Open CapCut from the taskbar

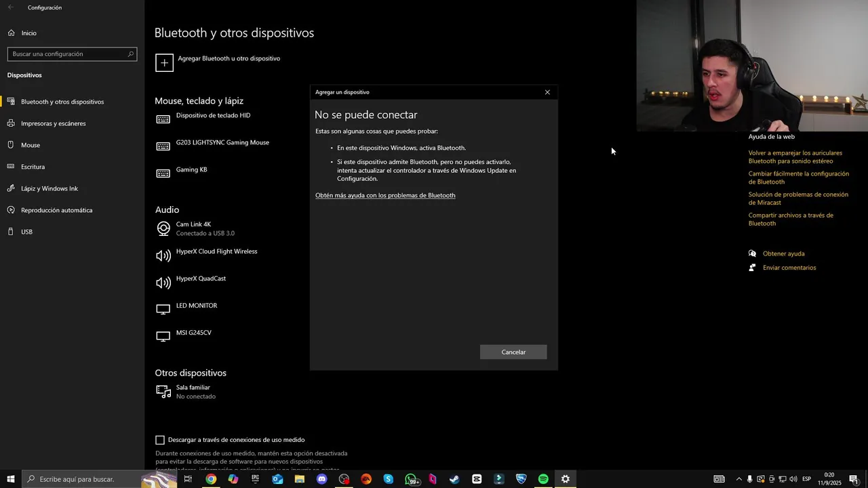point(477,479)
